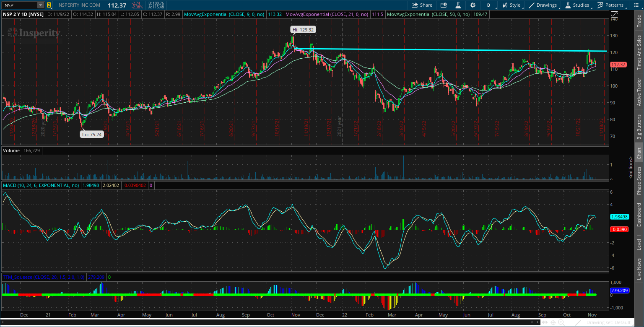The width and height of the screenshot is (644, 327).
Task: Open the Times And Sales sidebar tab
Action: pyautogui.click(x=639, y=52)
